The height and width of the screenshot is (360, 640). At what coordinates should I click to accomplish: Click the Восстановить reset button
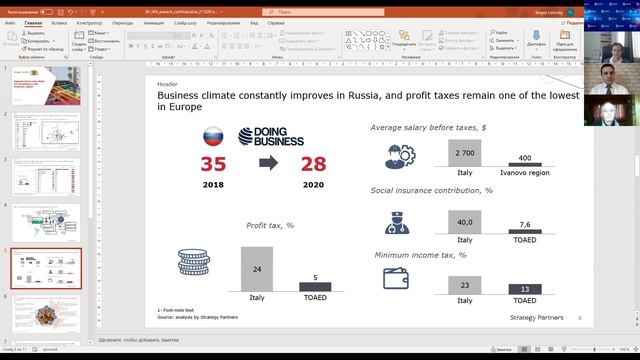tap(104, 41)
